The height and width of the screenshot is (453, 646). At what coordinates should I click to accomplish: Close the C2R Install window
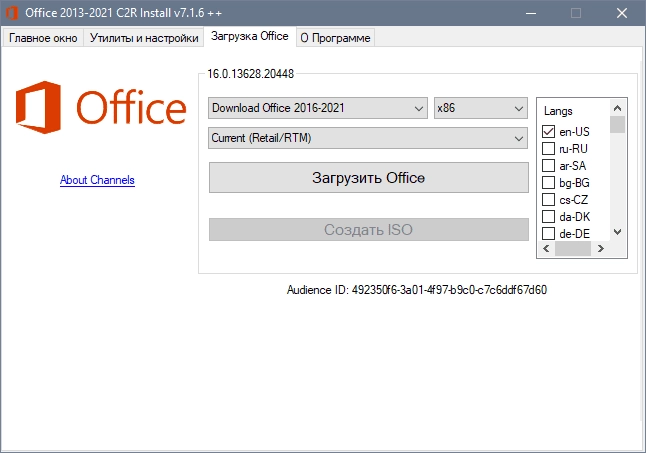click(x=622, y=13)
